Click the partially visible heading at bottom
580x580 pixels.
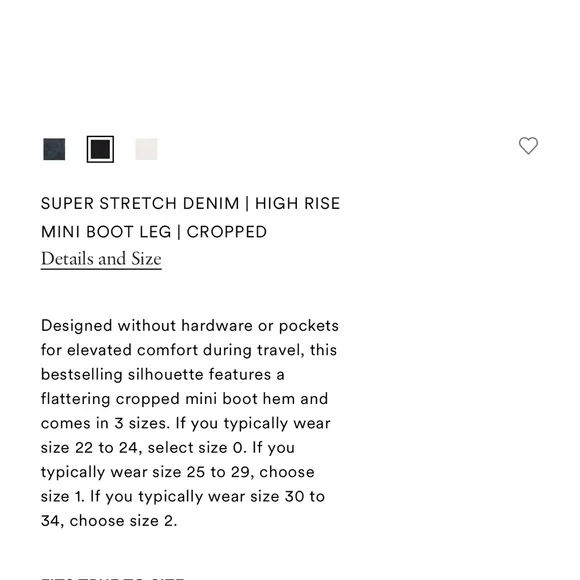pos(113,577)
